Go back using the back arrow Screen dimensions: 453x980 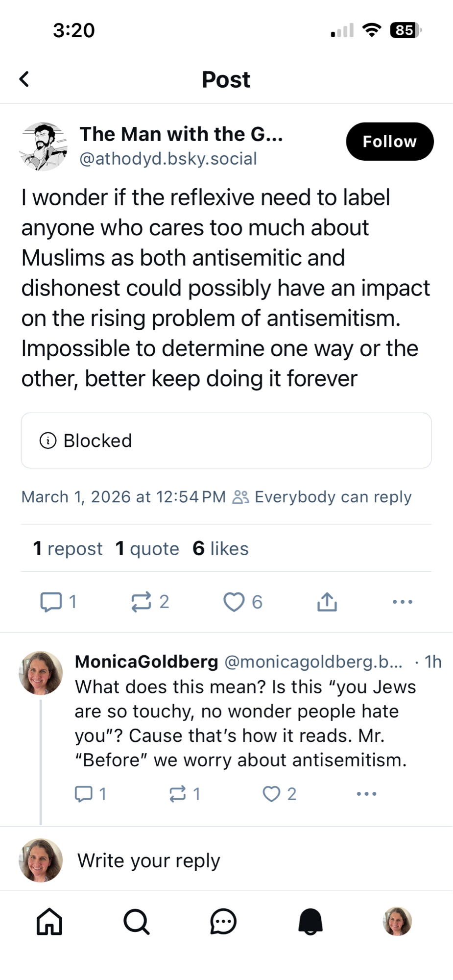(24, 79)
